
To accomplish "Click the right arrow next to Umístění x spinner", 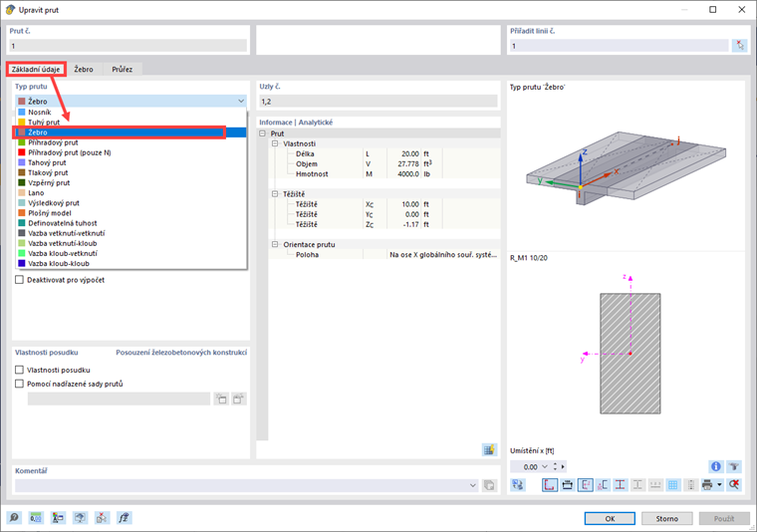I will [563, 466].
